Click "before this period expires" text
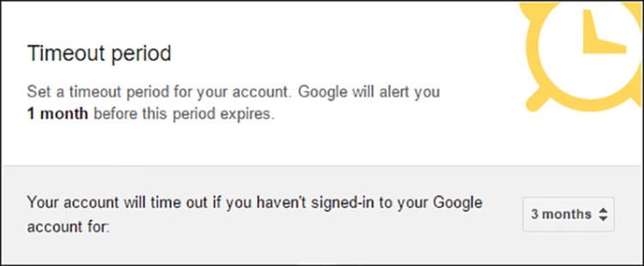 (x=184, y=114)
